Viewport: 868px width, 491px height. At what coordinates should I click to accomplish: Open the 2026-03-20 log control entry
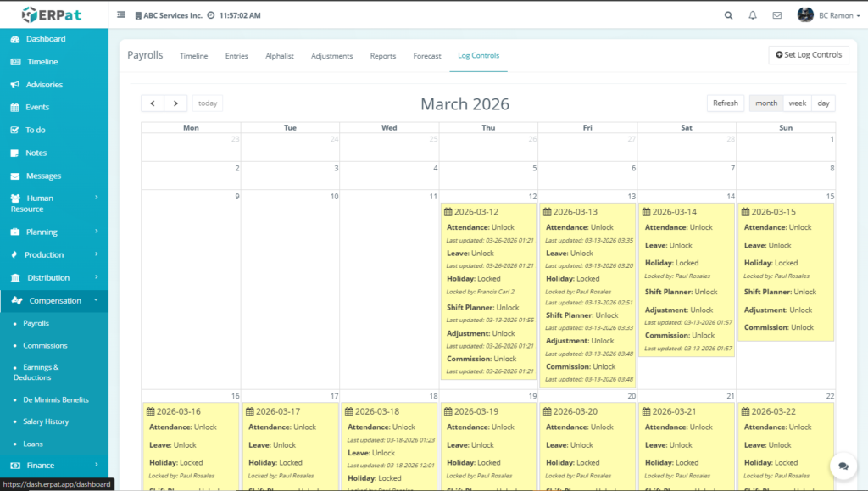pos(587,446)
